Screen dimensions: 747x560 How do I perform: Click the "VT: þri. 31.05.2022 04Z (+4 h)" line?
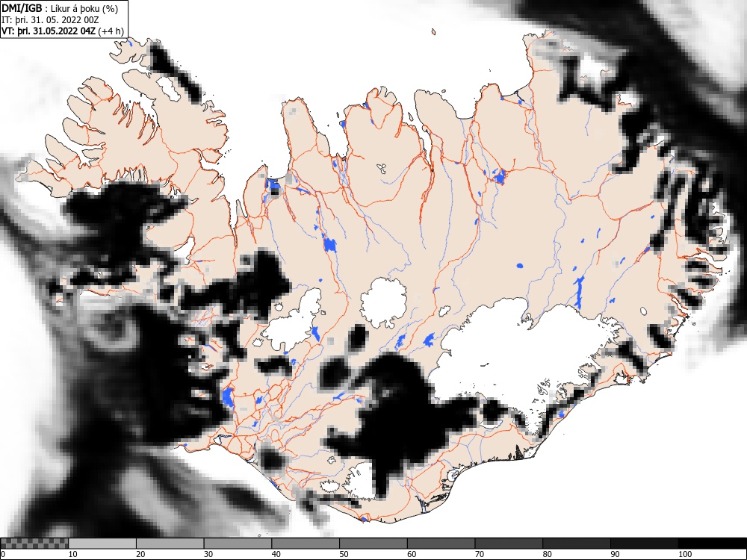pyautogui.click(x=63, y=31)
